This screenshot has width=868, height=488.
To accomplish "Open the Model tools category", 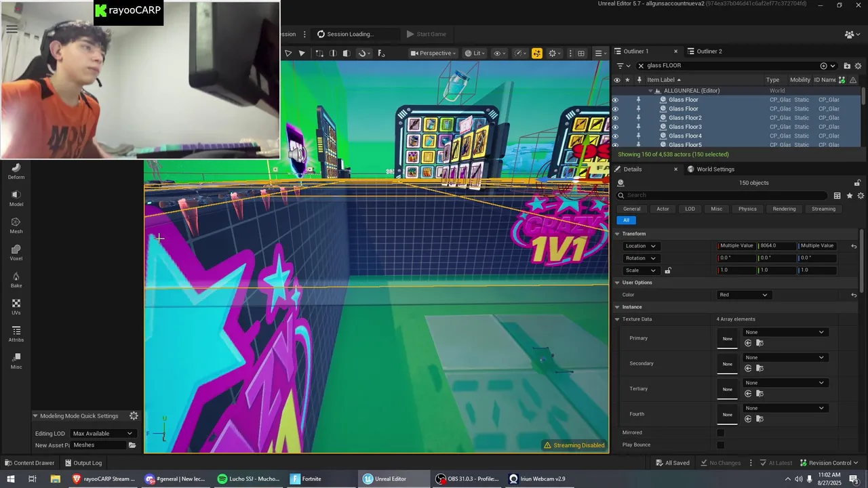I will click(x=16, y=198).
